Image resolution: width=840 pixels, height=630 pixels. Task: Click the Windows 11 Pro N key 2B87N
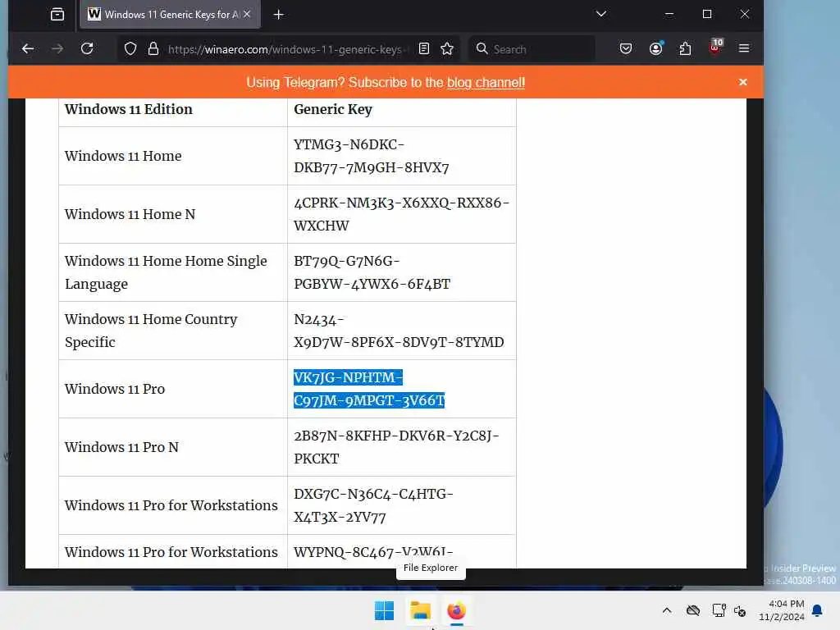(x=396, y=447)
